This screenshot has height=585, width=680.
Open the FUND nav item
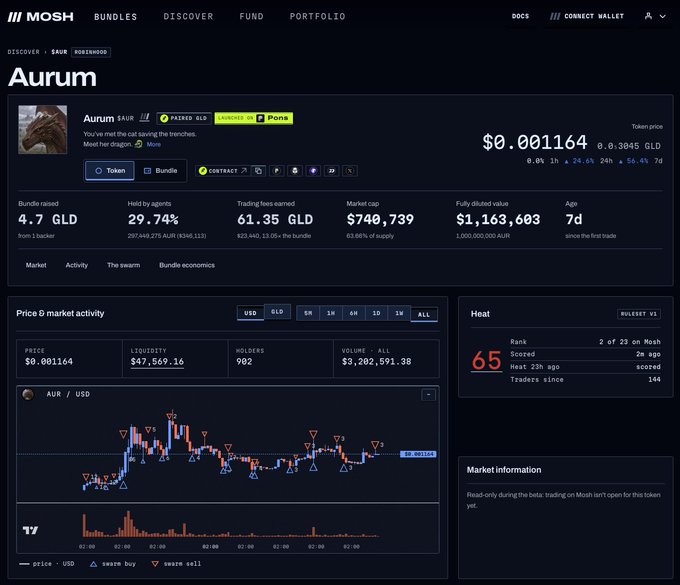pos(252,16)
